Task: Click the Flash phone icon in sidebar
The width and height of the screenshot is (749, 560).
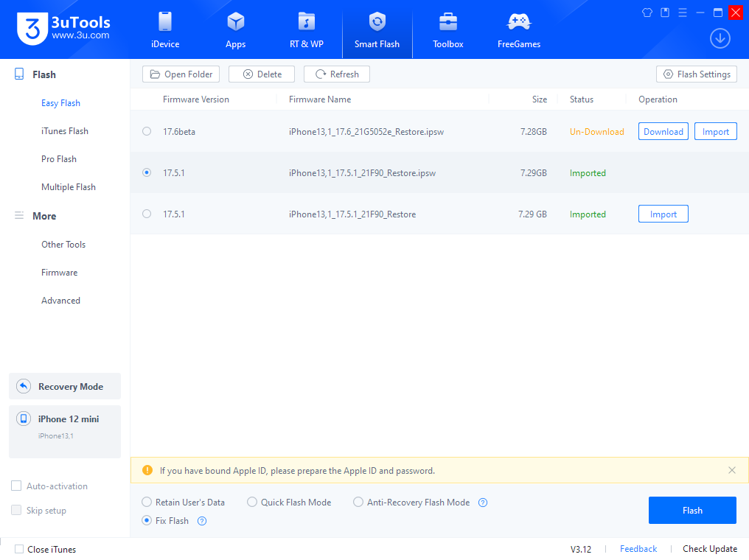Action: [x=19, y=74]
